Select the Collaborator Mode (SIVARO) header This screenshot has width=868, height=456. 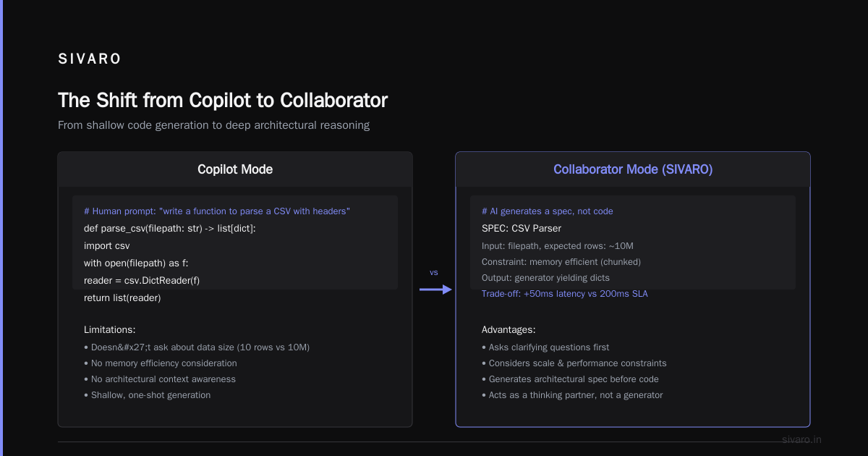(x=633, y=169)
